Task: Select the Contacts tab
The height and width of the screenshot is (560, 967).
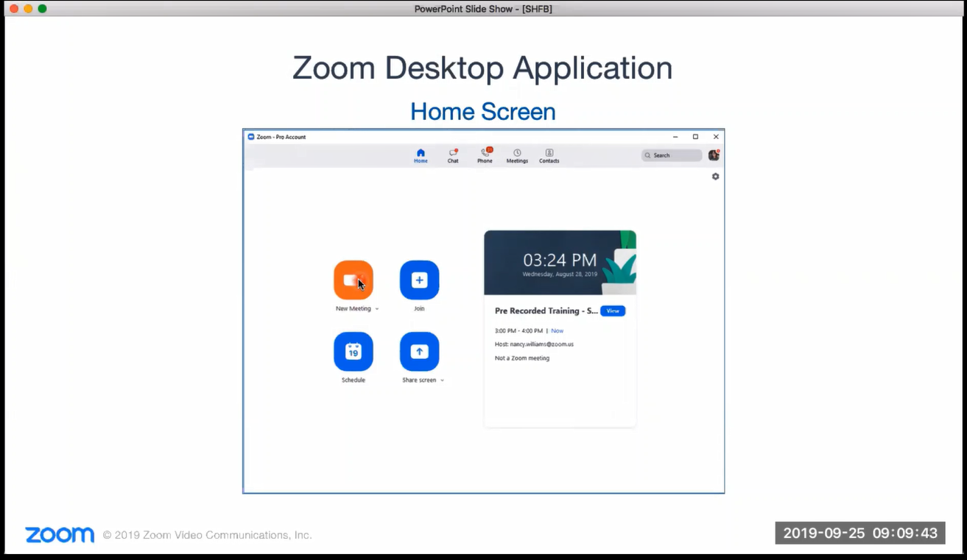Action: click(x=549, y=156)
